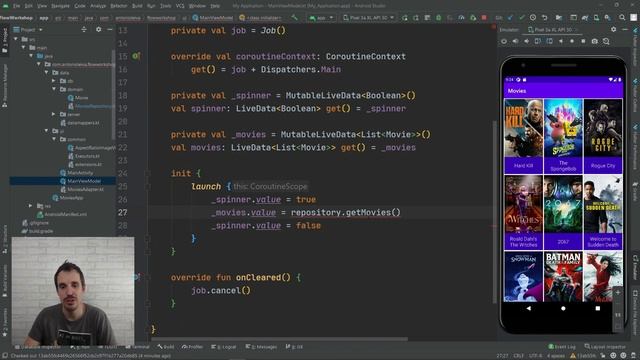Click the emulator rotate left icon
The image size is (640, 360).
(x=538, y=41)
